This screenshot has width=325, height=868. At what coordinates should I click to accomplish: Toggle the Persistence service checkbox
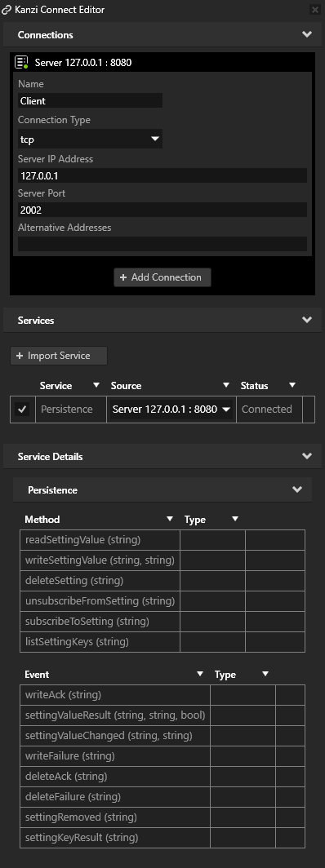click(x=22, y=409)
